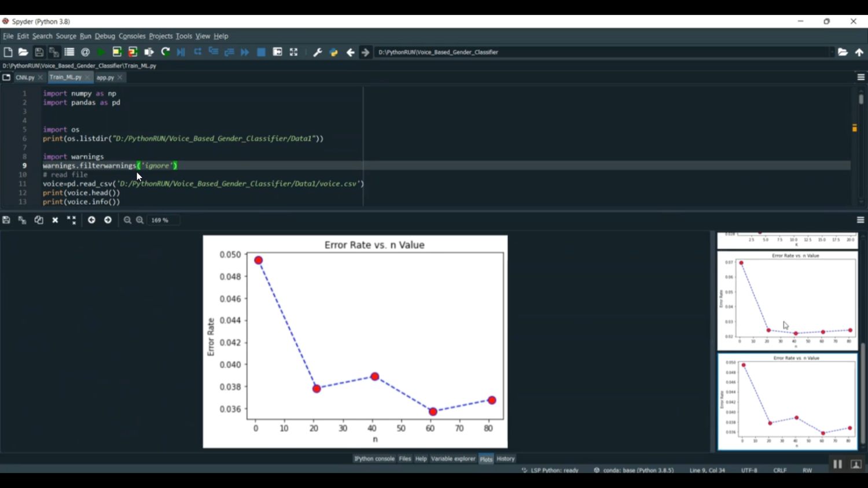
Task: Toggle maximize current pane
Action: pyautogui.click(x=277, y=52)
